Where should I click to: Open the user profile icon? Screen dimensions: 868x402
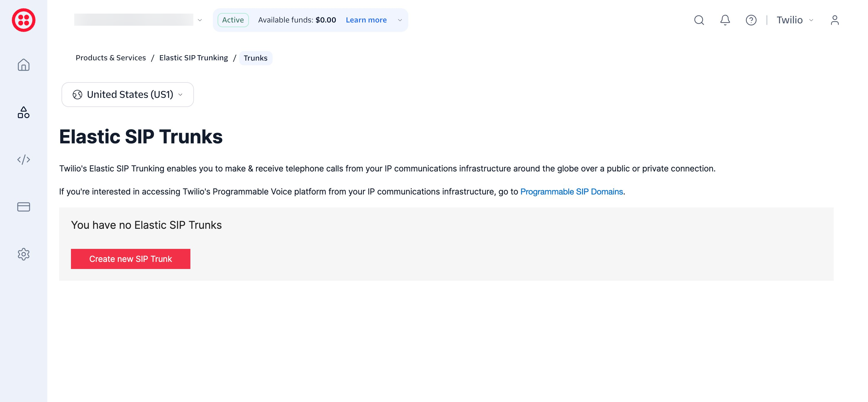(x=834, y=20)
